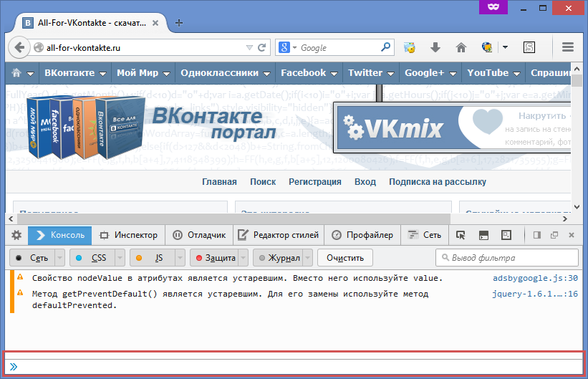The image size is (588, 379).
Task: Toggle the JS console filter
Action: pos(153,258)
